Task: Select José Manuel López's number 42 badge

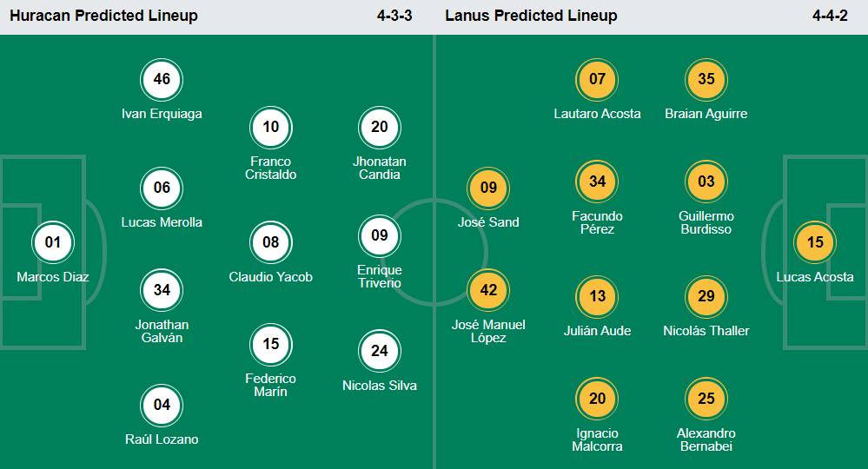Action: coord(488,290)
